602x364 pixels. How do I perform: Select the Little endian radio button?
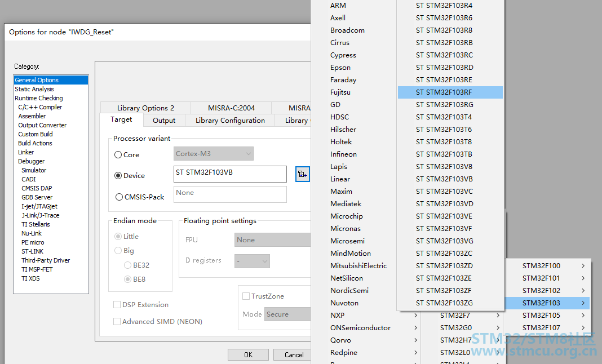click(x=118, y=237)
